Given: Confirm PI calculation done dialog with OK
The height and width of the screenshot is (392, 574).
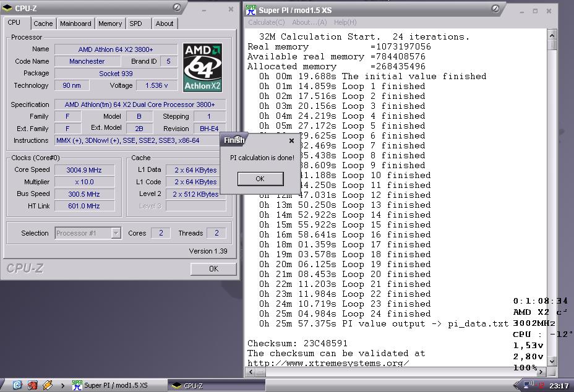Looking at the screenshot, I should [x=260, y=179].
